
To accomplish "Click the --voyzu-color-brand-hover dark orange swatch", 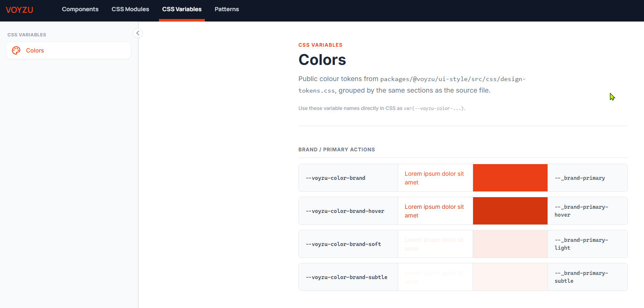I will point(510,211).
